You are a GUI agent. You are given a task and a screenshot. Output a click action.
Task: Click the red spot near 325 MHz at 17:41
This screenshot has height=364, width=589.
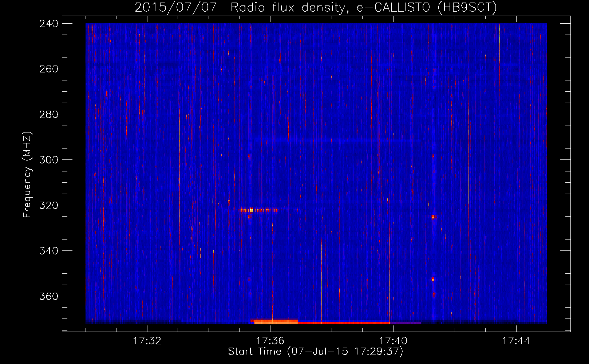coord(433,217)
